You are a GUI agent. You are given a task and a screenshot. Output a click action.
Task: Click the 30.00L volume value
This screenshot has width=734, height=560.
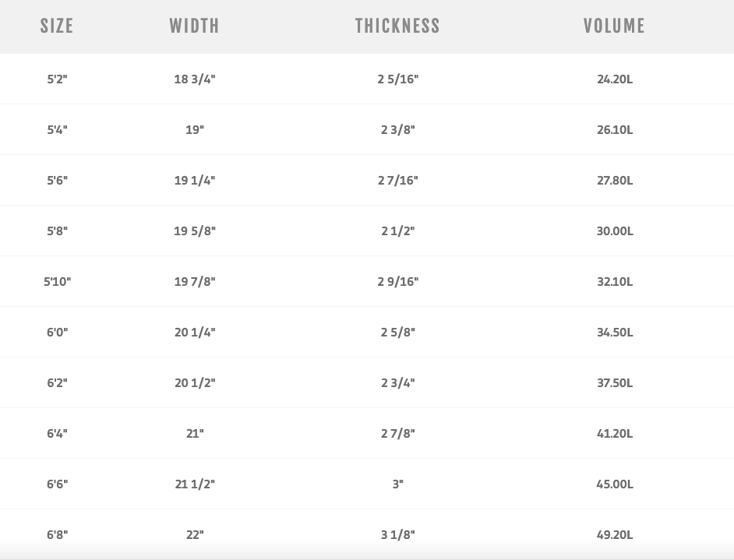click(615, 231)
